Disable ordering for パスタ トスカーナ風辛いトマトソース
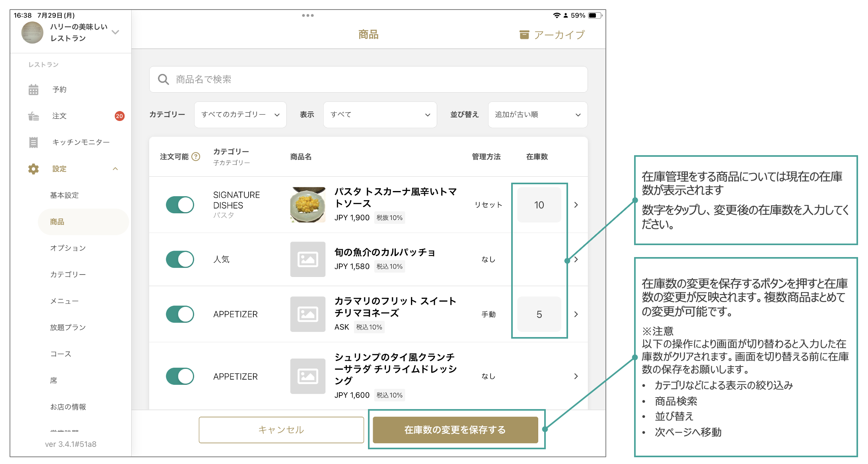 click(x=180, y=205)
